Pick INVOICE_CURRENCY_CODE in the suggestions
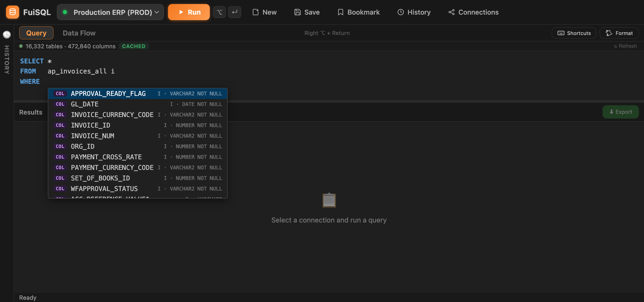 pos(138,115)
